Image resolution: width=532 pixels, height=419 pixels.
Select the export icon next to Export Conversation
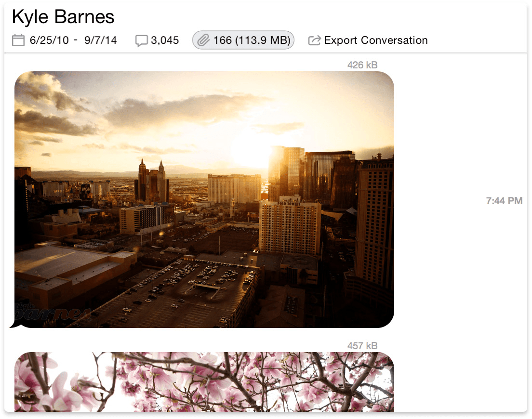314,40
